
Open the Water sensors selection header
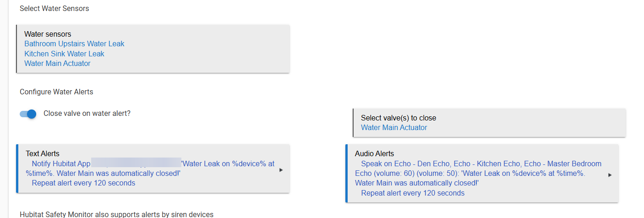coord(48,34)
